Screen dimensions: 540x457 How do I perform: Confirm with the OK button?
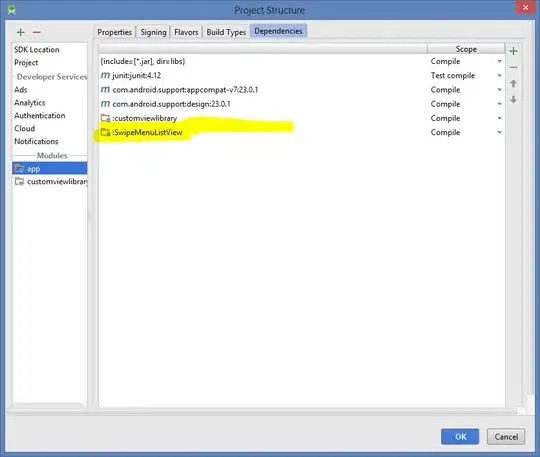(460, 437)
